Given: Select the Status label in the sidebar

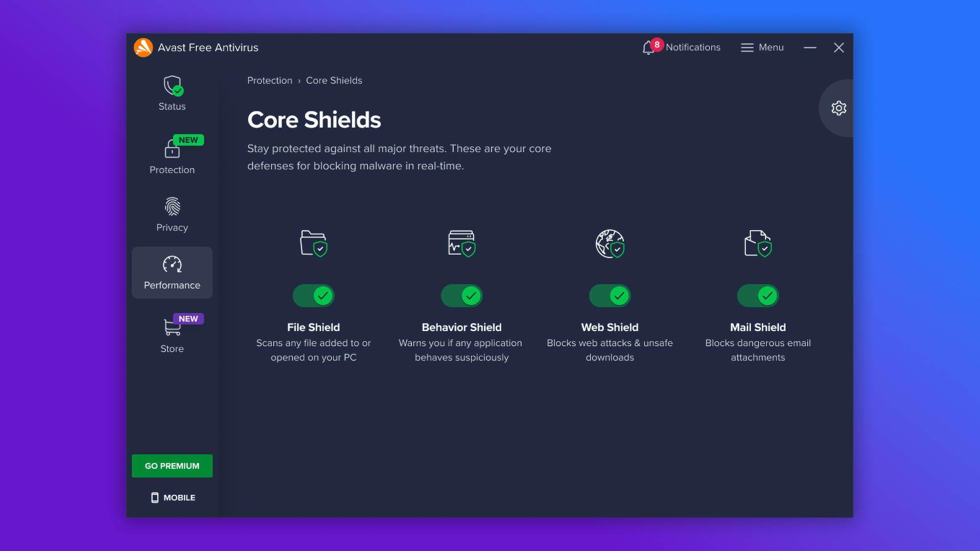Looking at the screenshot, I should [x=172, y=107].
